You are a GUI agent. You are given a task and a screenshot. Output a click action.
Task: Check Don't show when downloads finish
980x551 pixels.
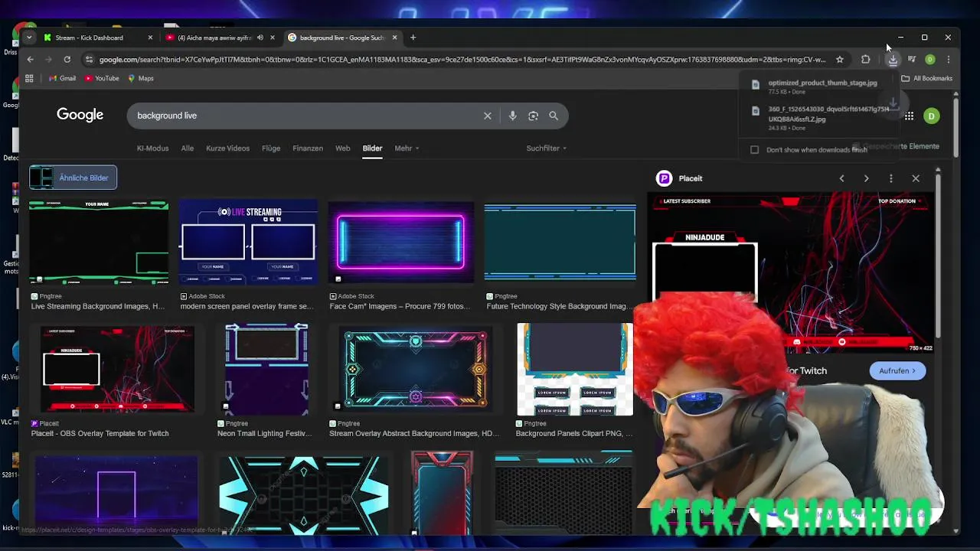pyautogui.click(x=755, y=150)
